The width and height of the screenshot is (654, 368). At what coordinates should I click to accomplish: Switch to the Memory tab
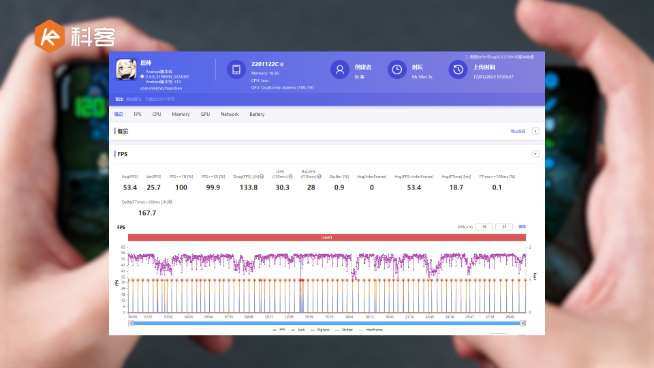[x=181, y=114]
